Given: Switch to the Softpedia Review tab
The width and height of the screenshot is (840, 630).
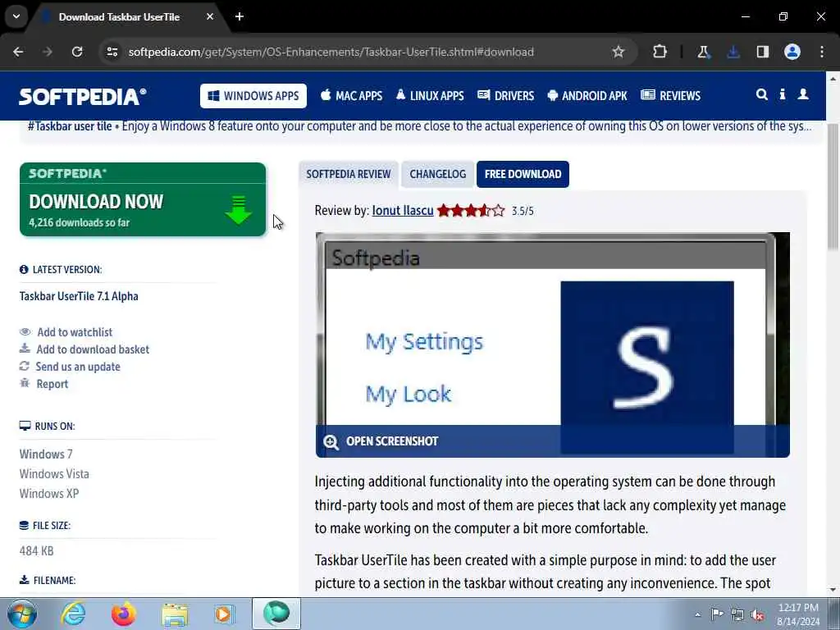Looking at the screenshot, I should coord(348,174).
